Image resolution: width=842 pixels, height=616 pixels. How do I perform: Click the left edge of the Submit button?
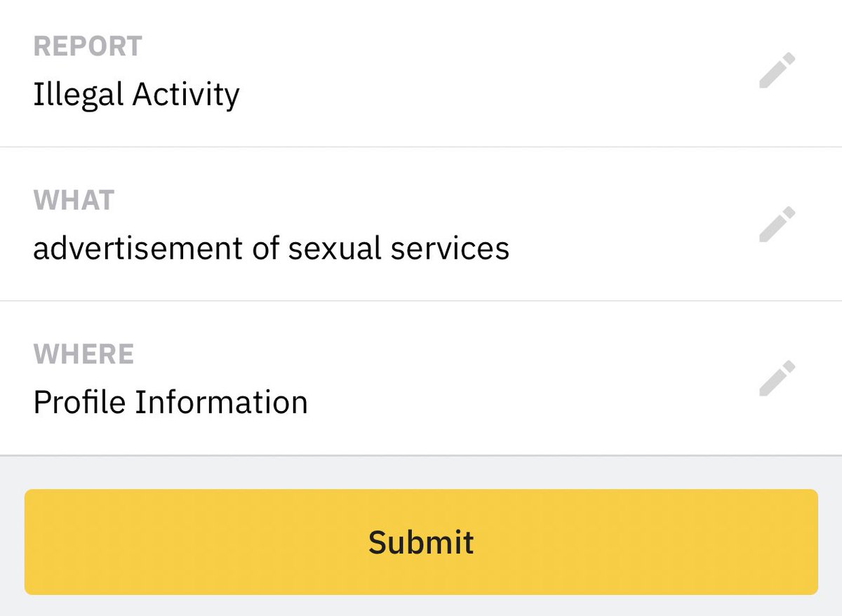pyautogui.click(x=32, y=542)
